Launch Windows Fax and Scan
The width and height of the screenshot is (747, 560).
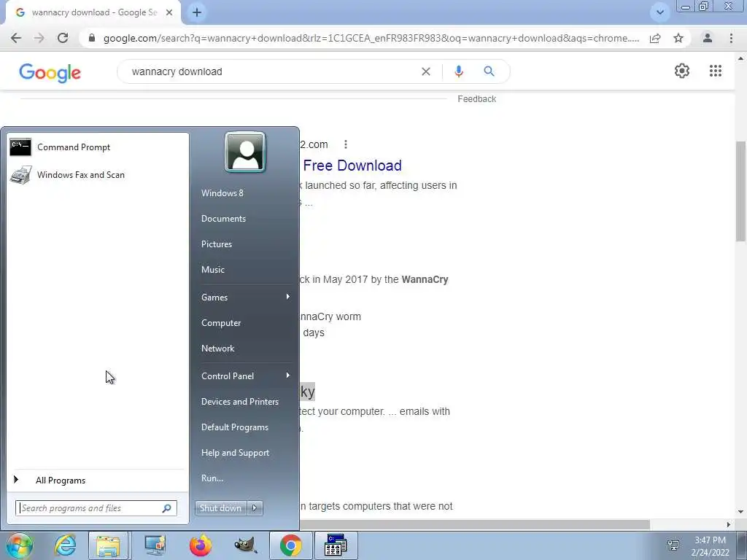point(98,175)
